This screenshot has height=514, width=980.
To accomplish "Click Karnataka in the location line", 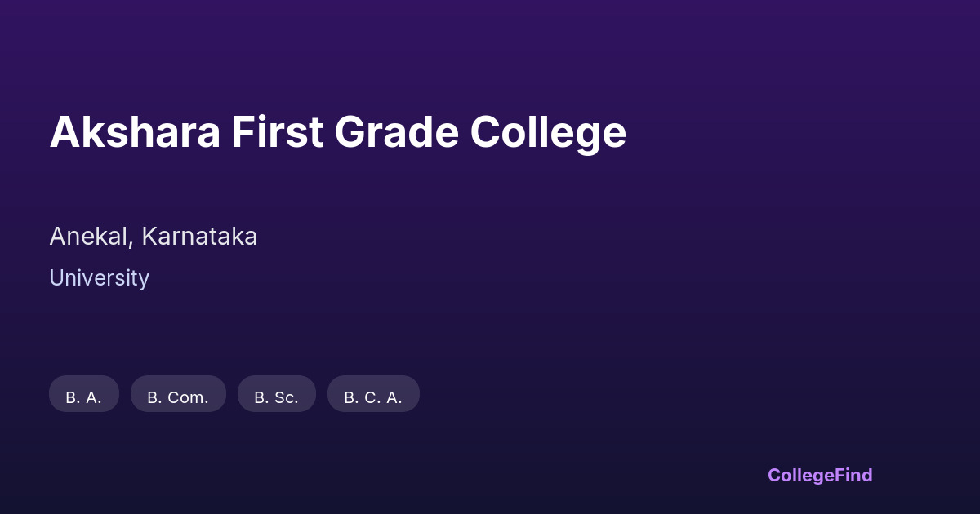I will point(199,237).
